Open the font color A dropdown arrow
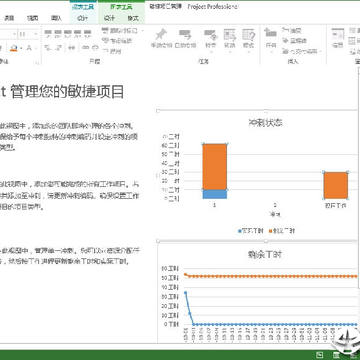The image size is (360, 360). [x=36, y=48]
